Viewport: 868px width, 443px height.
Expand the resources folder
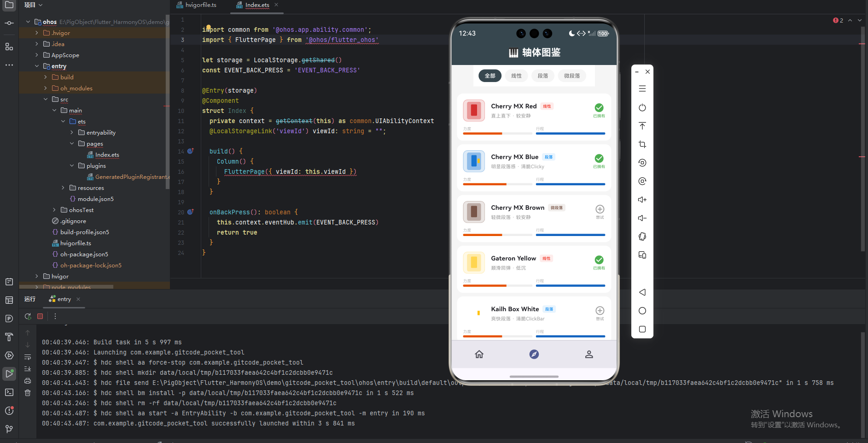tap(63, 188)
